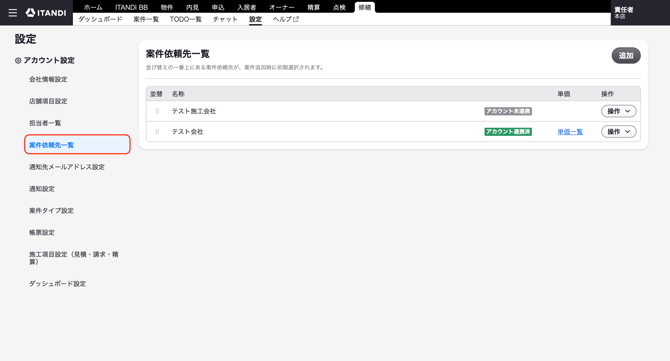Select オーナー in top navigation

point(282,7)
